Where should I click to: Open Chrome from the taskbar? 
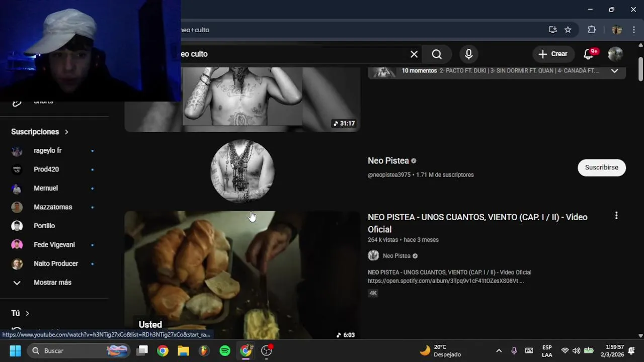163,350
